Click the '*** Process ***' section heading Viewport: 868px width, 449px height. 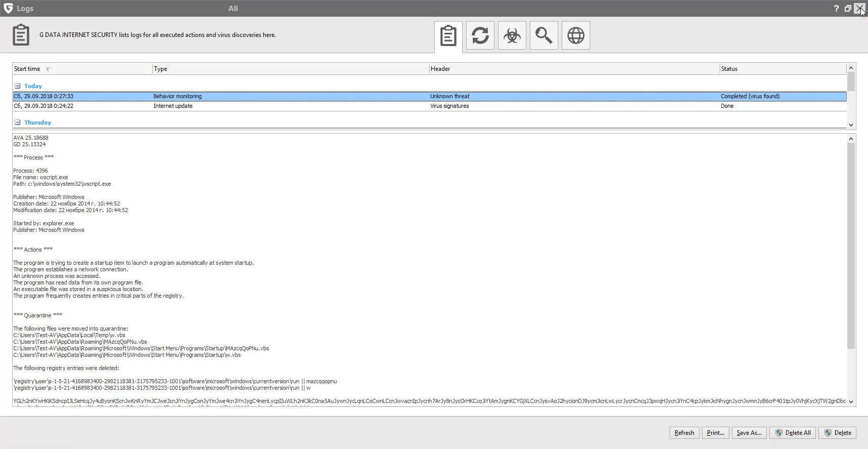point(33,157)
